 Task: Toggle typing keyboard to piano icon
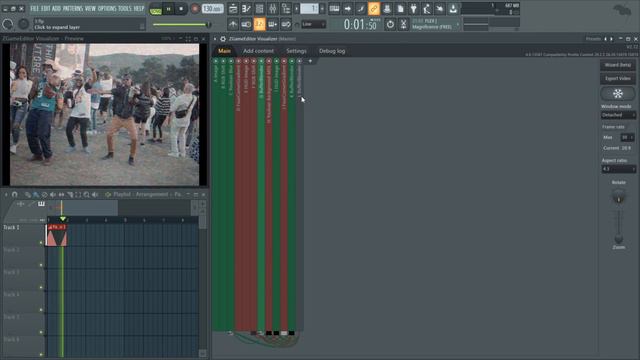point(334,9)
